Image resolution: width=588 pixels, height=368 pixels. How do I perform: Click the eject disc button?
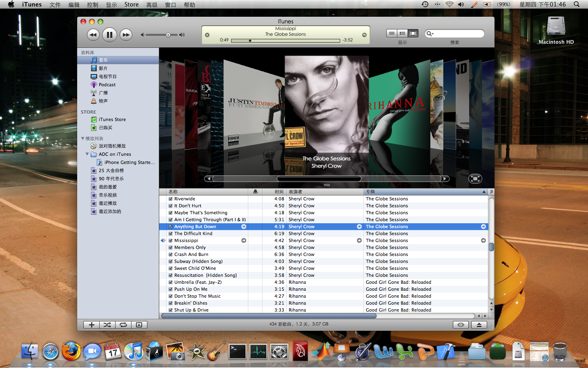tap(479, 325)
